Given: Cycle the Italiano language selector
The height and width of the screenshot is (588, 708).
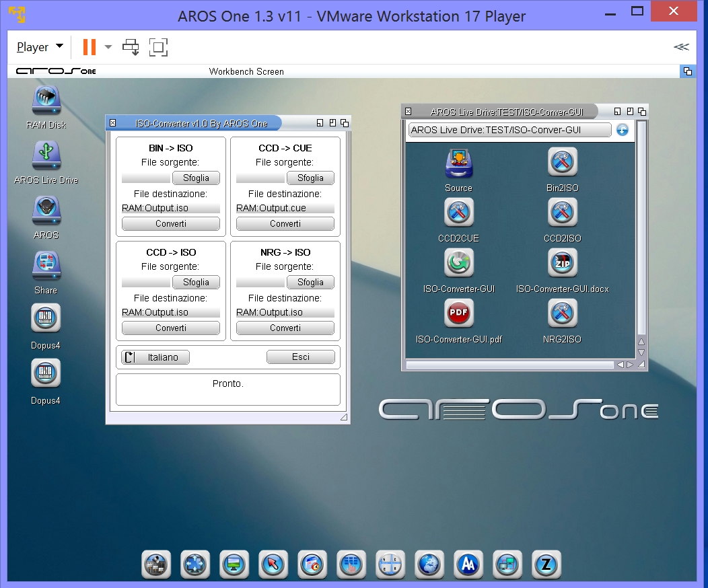Looking at the screenshot, I should 155,357.
